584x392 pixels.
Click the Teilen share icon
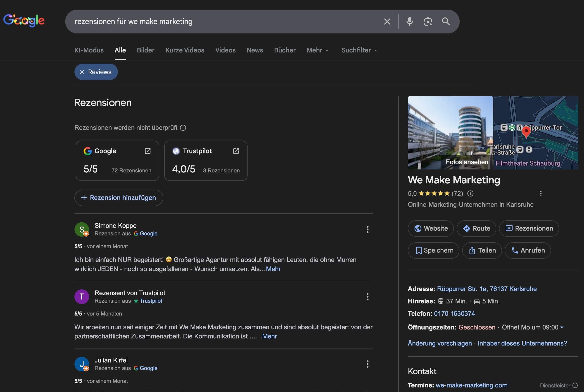point(472,250)
